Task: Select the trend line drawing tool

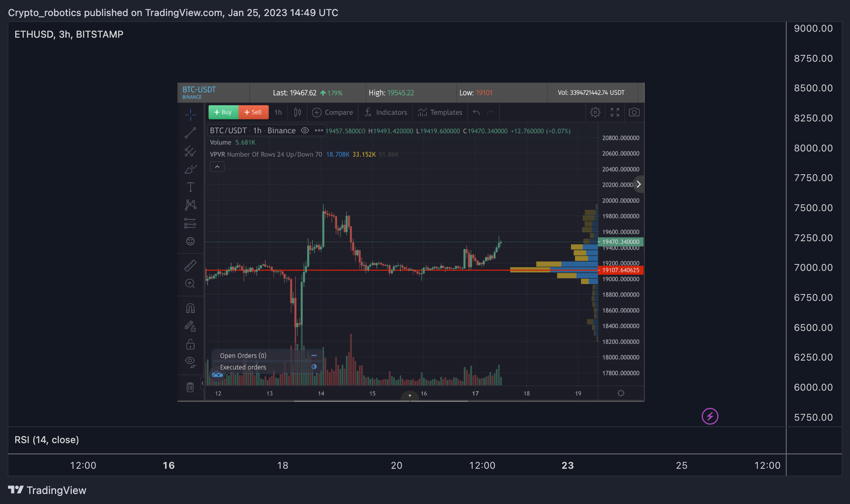Action: pyautogui.click(x=190, y=133)
